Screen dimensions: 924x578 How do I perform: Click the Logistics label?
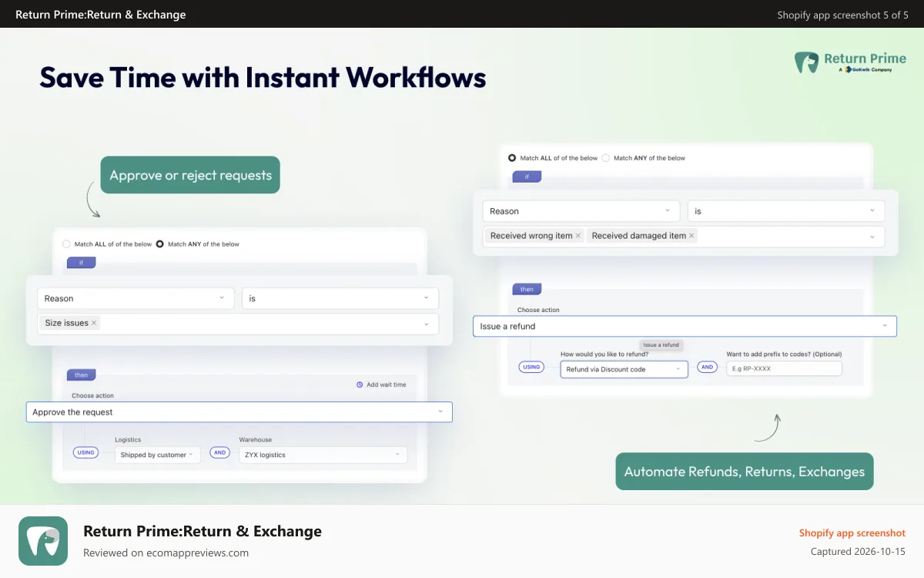pos(128,440)
